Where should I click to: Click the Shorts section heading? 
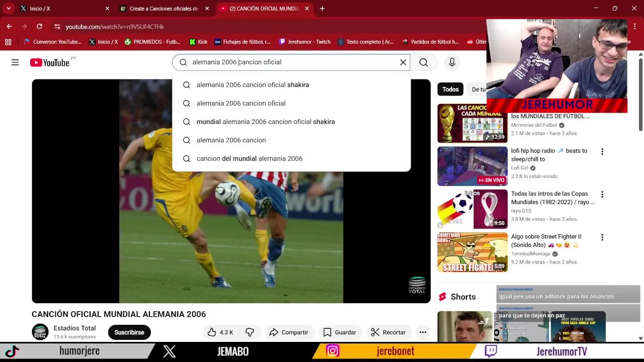pyautogui.click(x=463, y=297)
